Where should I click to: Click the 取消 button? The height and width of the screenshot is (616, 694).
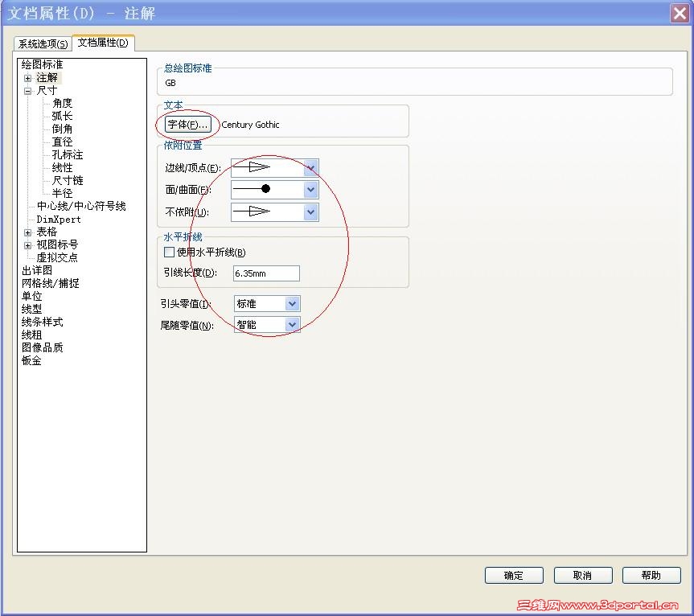coord(583,575)
